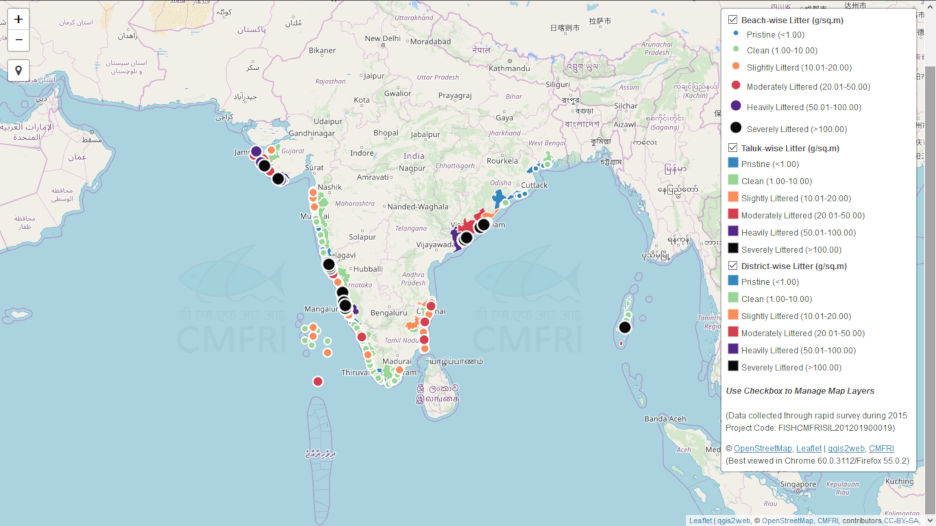Zoom in with the plus button
Viewport: 936px width, 526px height.
point(19,20)
